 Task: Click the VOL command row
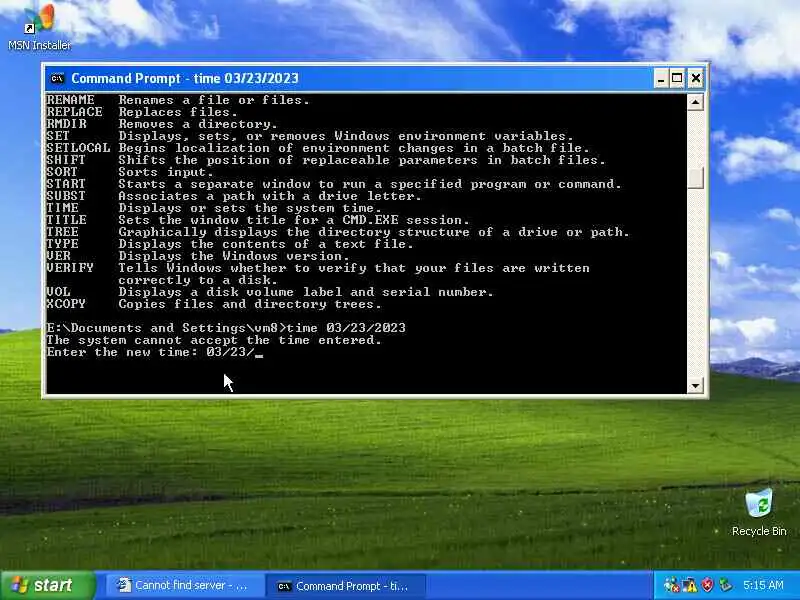[x=270, y=292]
